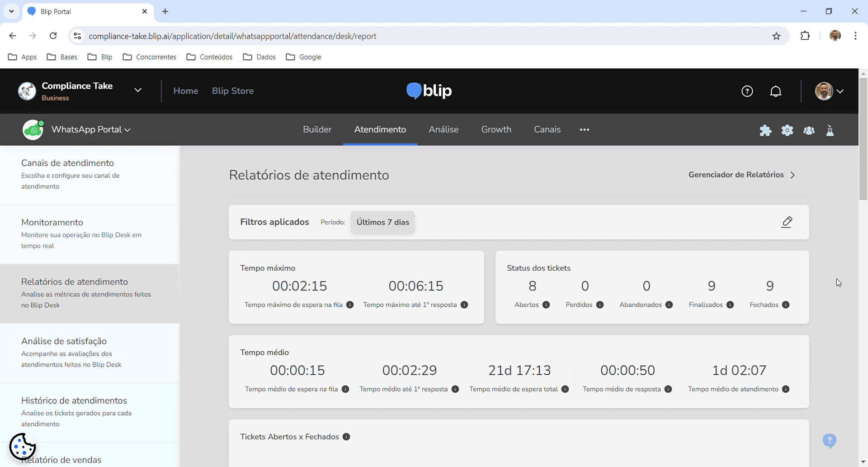Switch to the Builder tab
Screen dimensions: 868x467
[x=317, y=129]
